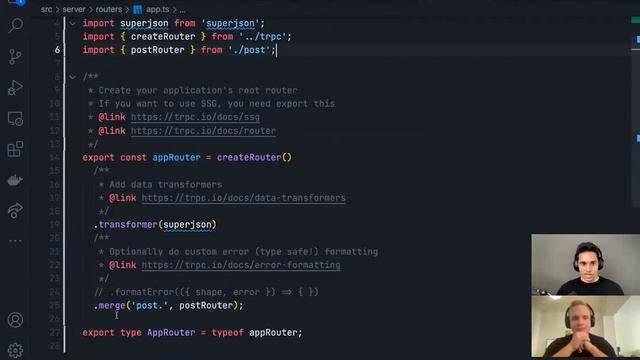Select 'routers' in the breadcrumb
Viewport: 640px width, 360px height.
click(x=109, y=9)
